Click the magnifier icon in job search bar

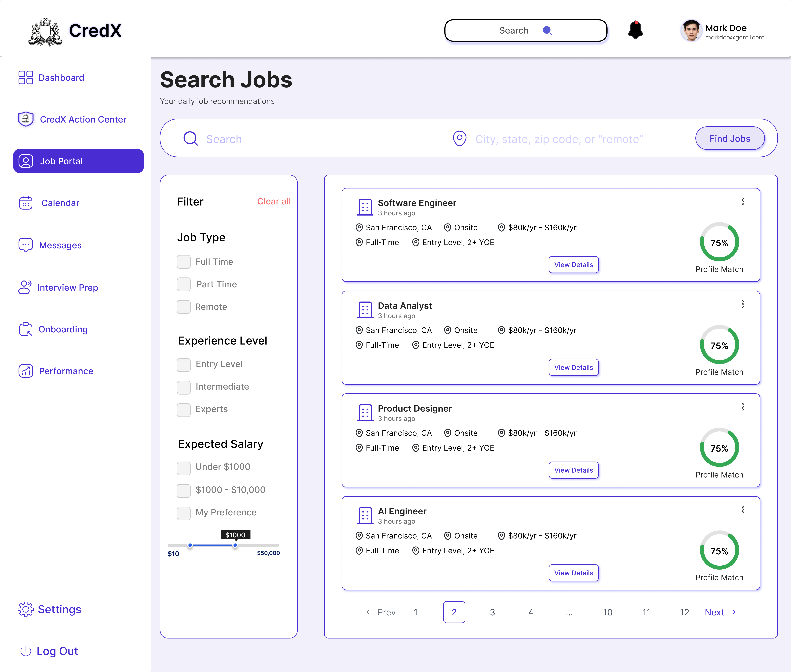coord(190,139)
